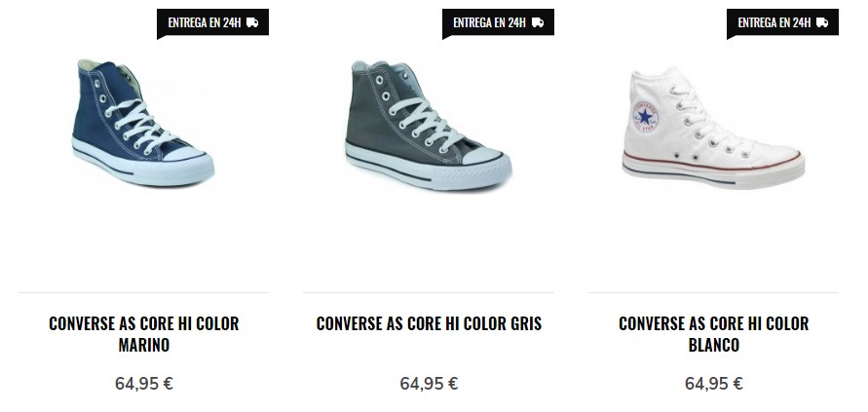Click the delivery truck icon above the navy sneaker

pos(252,22)
